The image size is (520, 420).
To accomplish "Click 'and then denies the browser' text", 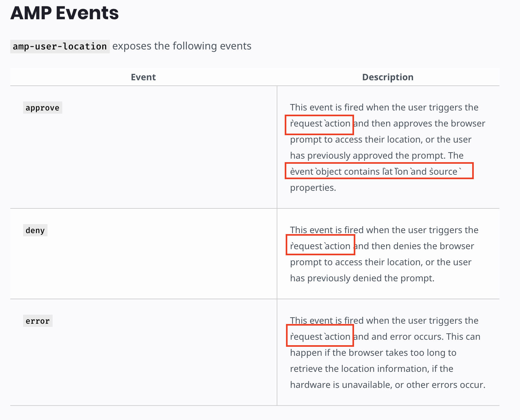I will pyautogui.click(x=414, y=246).
